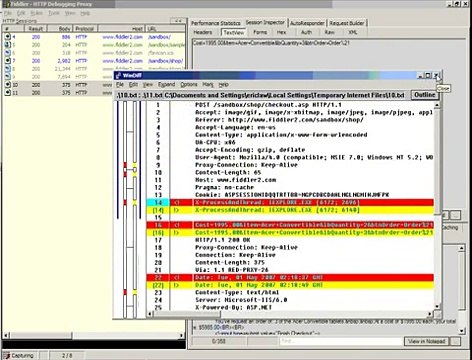
Task: Click the response pane scrollbar down arrow
Action: [462, 331]
